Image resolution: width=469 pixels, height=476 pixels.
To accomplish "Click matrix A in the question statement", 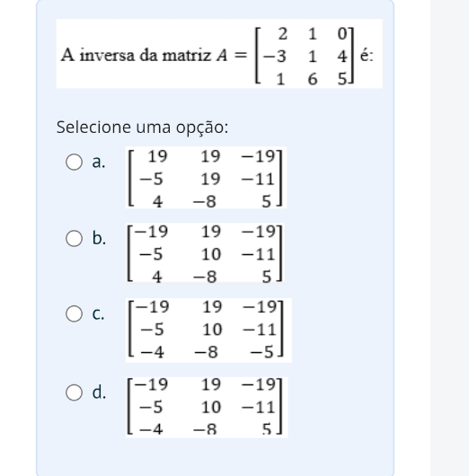I will (x=305, y=56).
